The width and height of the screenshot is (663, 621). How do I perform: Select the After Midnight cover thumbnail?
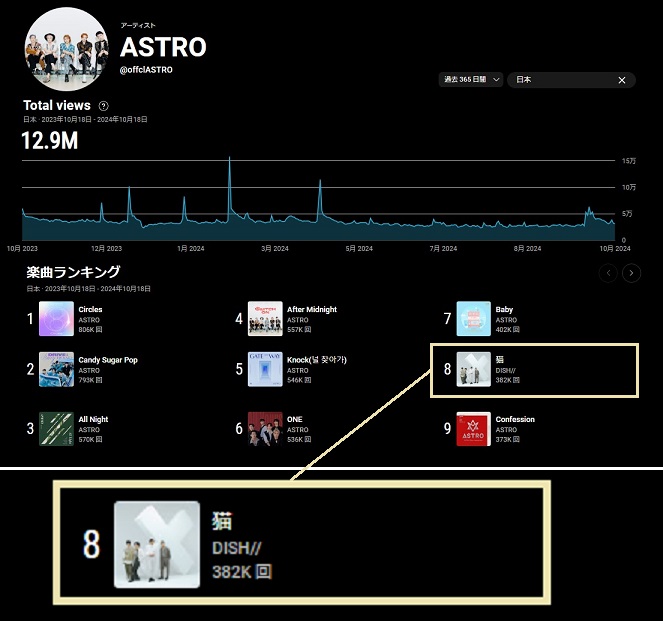(265, 319)
